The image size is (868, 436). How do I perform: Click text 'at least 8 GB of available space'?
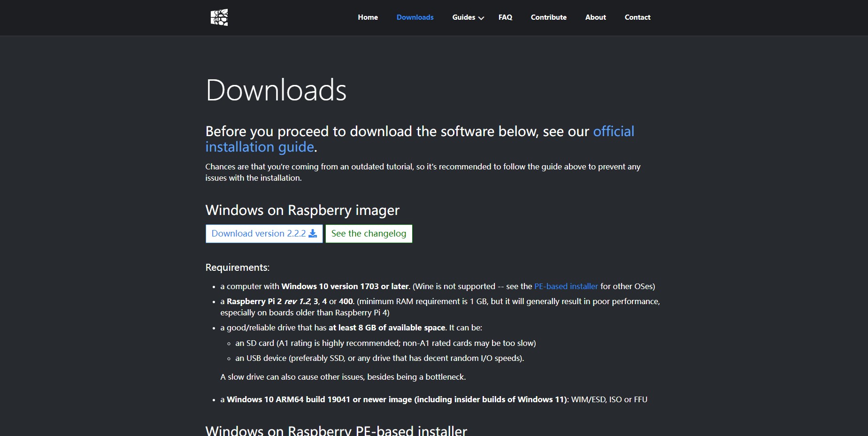(387, 328)
